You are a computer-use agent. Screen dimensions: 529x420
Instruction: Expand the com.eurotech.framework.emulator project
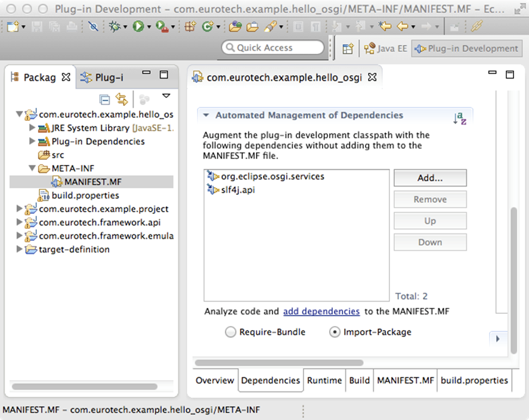(20, 235)
